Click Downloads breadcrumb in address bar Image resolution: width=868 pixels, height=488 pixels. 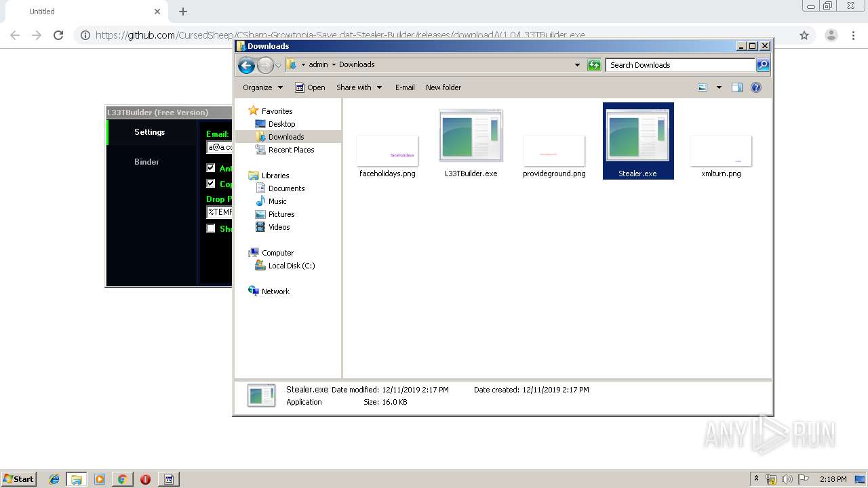(357, 65)
